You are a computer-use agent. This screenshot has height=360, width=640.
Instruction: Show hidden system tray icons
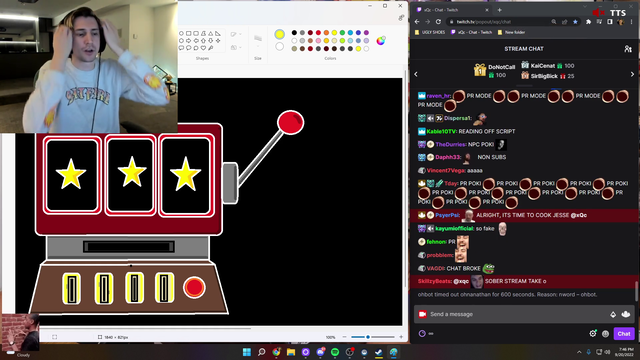[x=579, y=352]
